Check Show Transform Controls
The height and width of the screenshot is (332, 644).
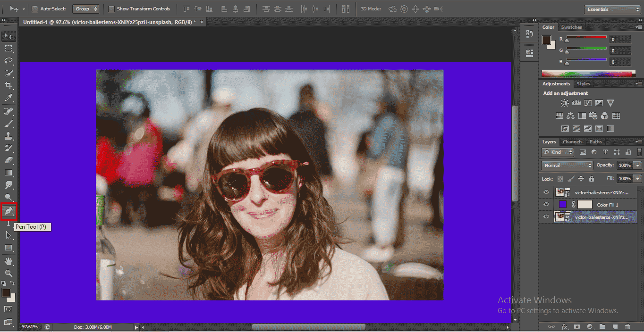click(x=111, y=9)
